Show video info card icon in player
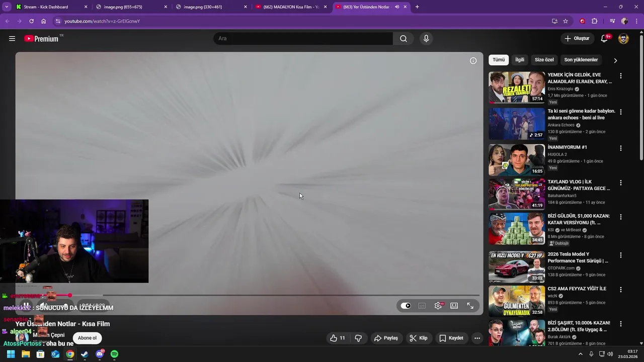 click(473, 61)
